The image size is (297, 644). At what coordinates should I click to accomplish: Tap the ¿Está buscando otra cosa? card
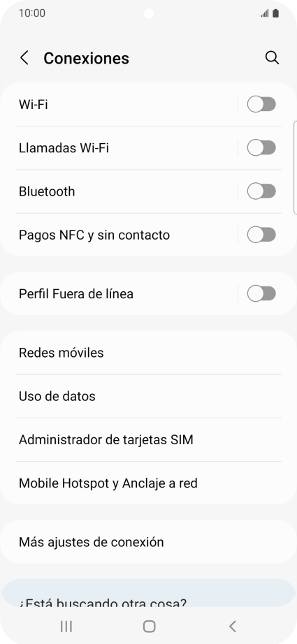(x=148, y=594)
